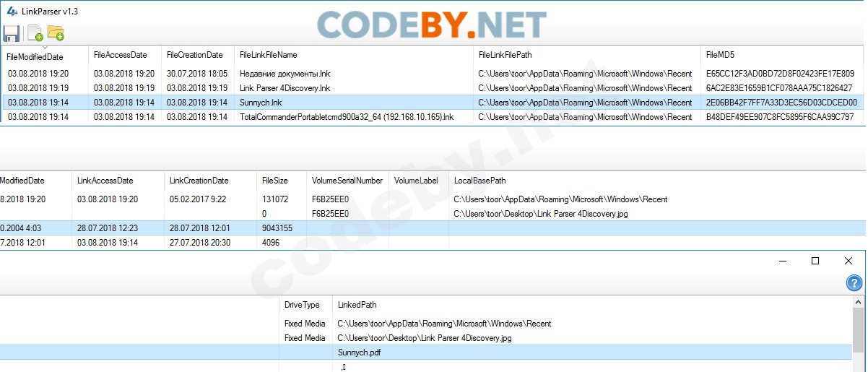Select the TotalCommanderPortablecmd900a32_64 lnk row
The image size is (868, 372).
pos(433,117)
